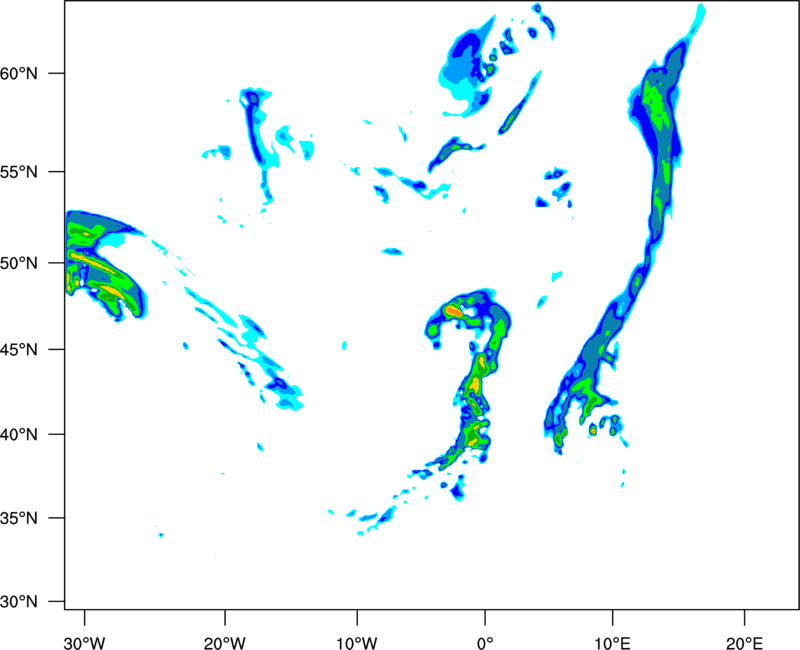Click the 50°N latitude label

(x=19, y=263)
